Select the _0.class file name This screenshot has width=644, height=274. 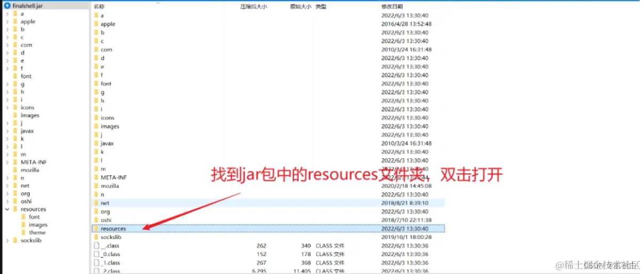tap(110, 255)
